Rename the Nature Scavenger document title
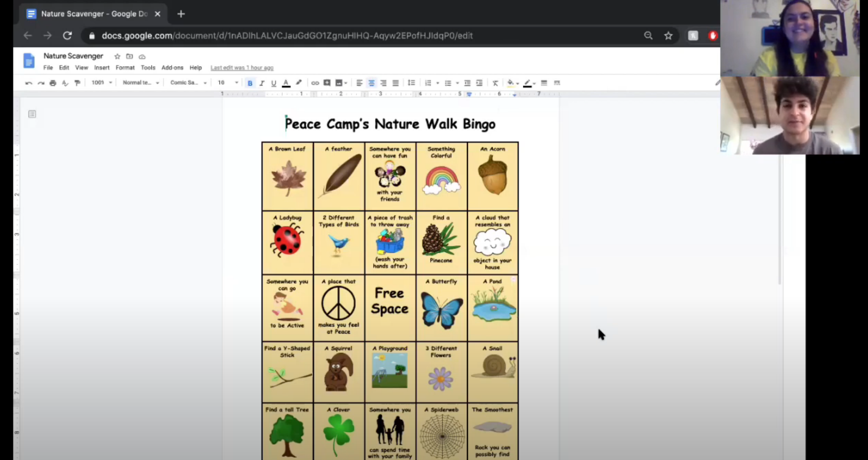The width and height of the screenshot is (868, 460). click(74, 56)
